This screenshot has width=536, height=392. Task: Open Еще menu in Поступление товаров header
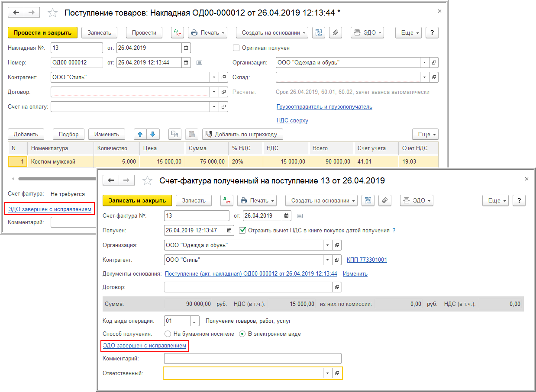(408, 32)
